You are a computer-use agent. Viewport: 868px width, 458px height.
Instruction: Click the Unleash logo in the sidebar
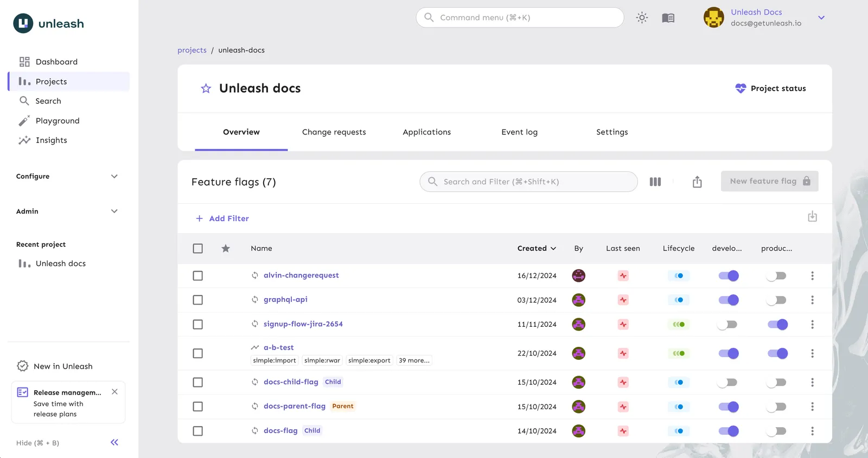[49, 23]
